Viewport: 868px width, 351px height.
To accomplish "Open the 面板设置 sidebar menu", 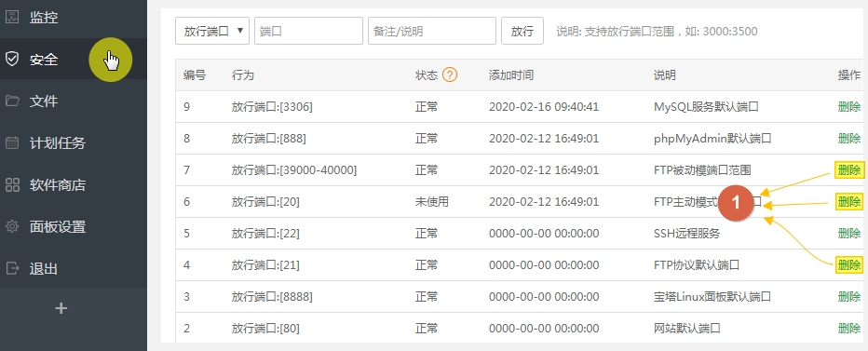I will pos(74,226).
